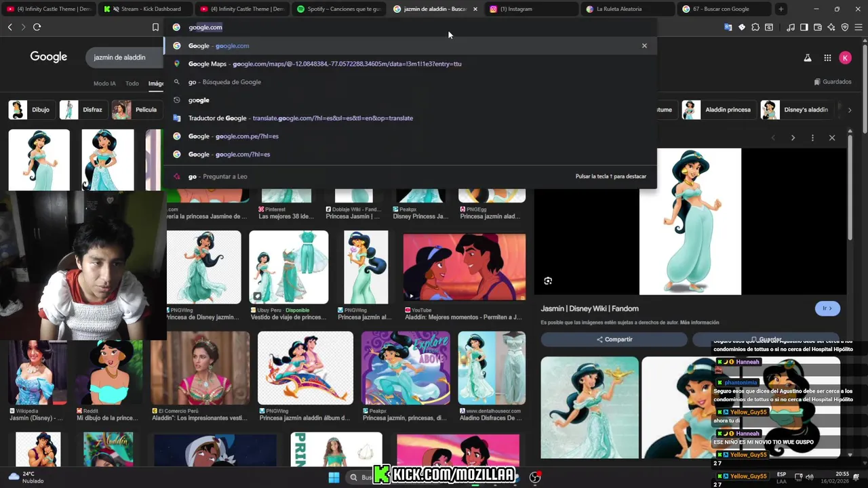
Task: Switch to the Stream - Kick Dashboard tab
Action: [146, 9]
